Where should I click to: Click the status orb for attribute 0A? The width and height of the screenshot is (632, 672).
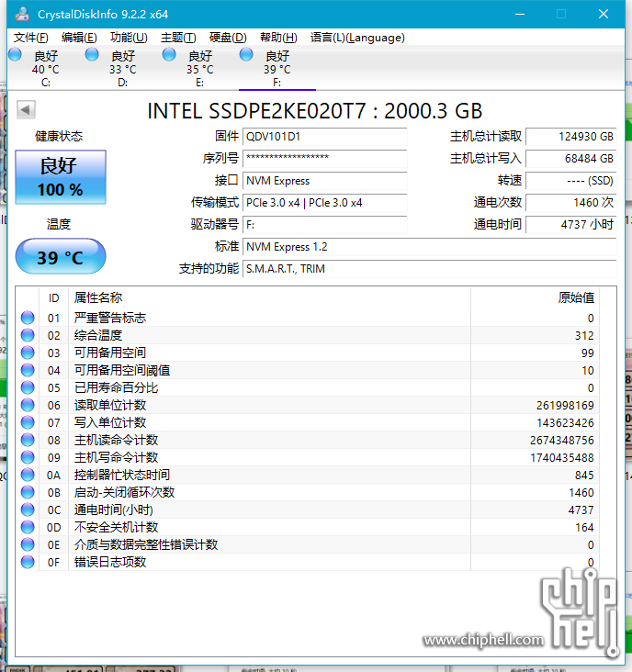pyautogui.click(x=28, y=475)
